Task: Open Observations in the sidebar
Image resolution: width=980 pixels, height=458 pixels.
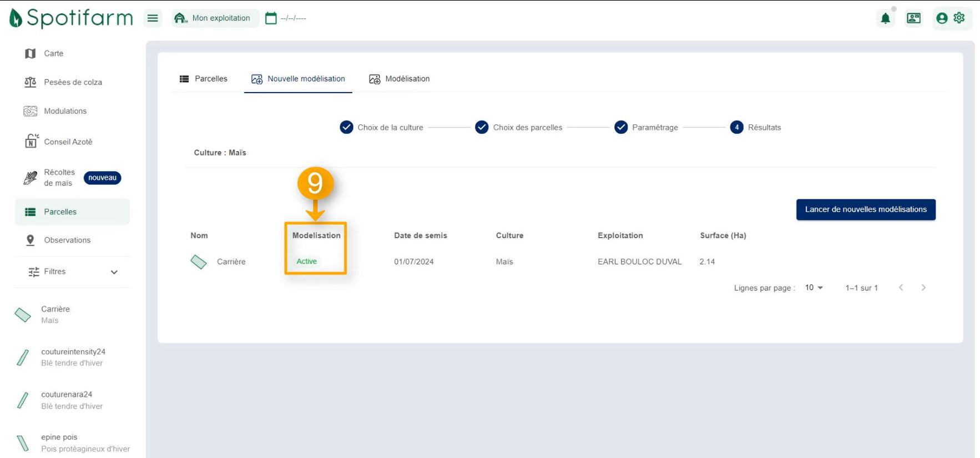Action: coord(67,240)
